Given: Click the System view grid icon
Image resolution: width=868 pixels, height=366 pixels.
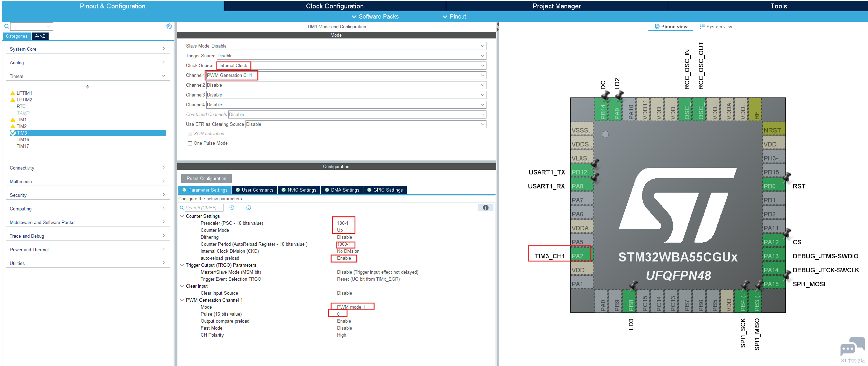Looking at the screenshot, I should (702, 27).
